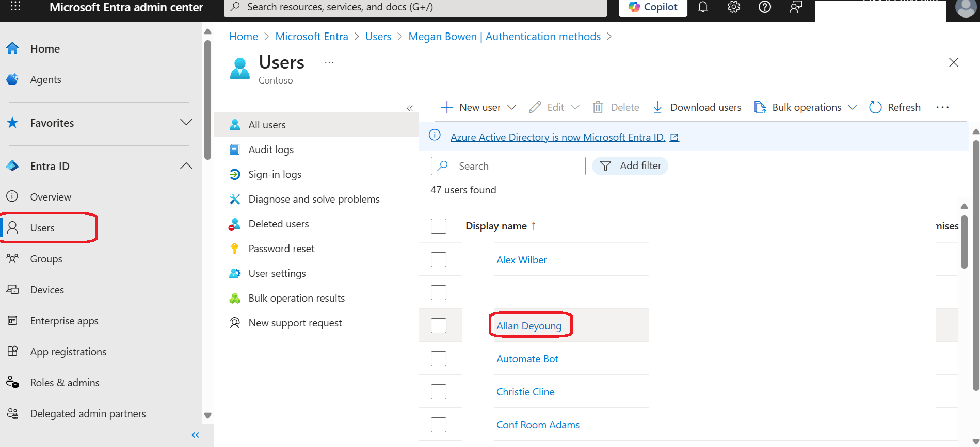Click the Agents icon in sidebar

12,79
